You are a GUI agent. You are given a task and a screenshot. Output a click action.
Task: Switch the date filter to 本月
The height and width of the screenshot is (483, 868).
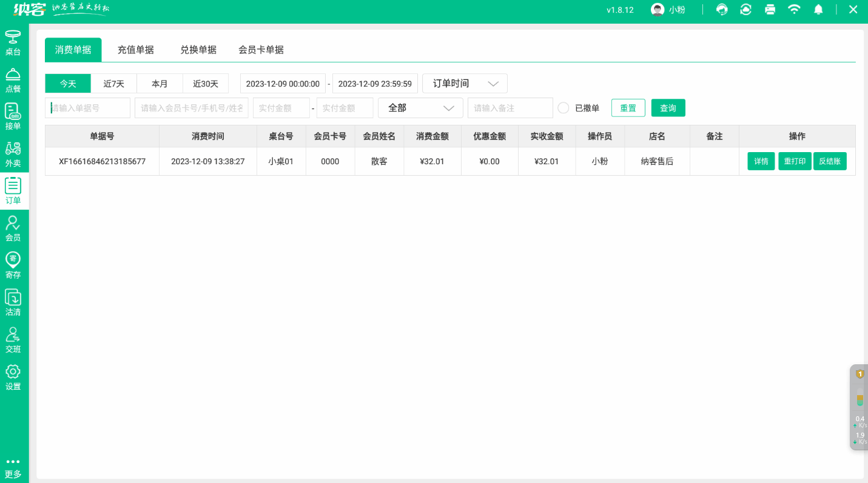(x=160, y=83)
